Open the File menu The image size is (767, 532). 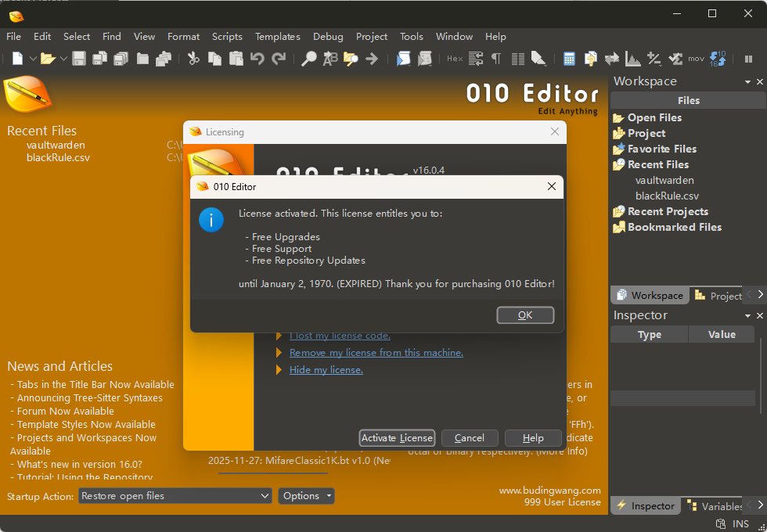[14, 37]
